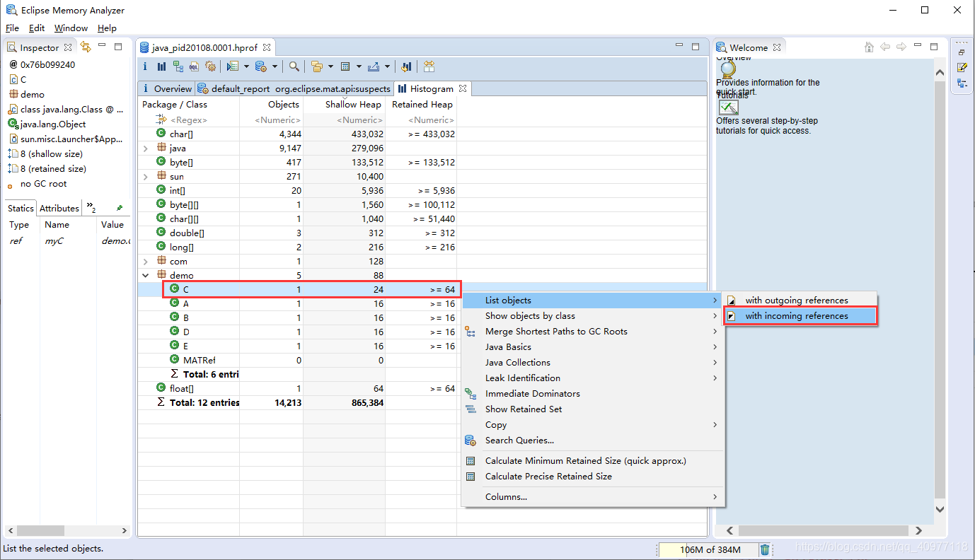Click the Regex filter field
The height and width of the screenshot is (560, 975).
(x=189, y=120)
